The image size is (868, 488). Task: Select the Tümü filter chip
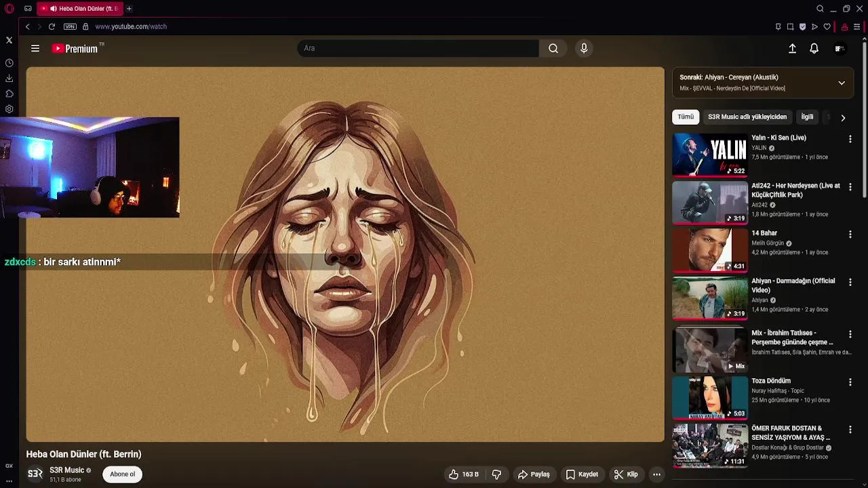click(x=686, y=117)
